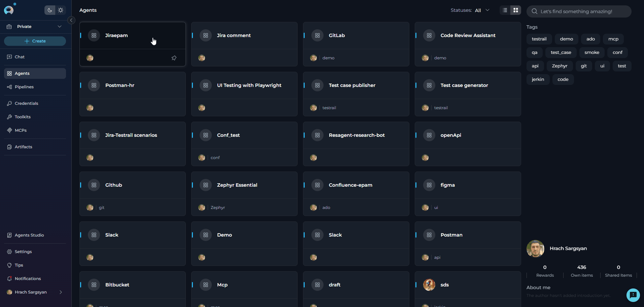Screen dimensions: 644x307
Task: Click the UI Testing with Playwright icon
Action: point(206,85)
